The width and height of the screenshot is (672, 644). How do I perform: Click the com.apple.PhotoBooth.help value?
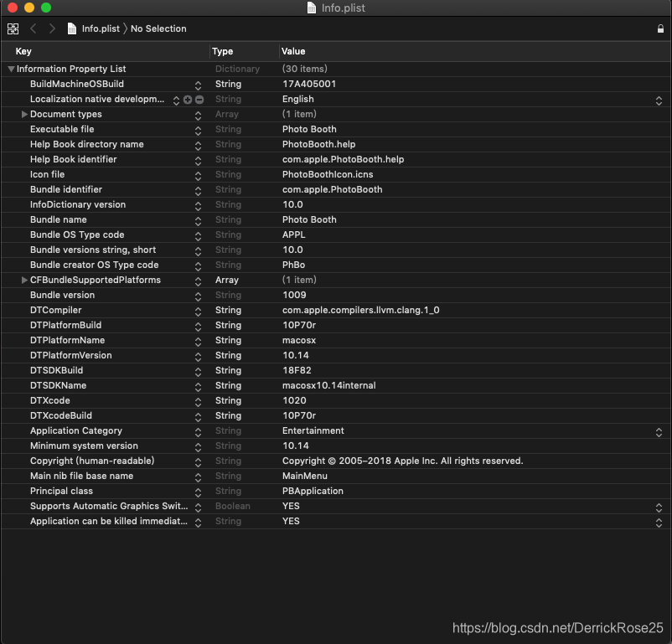(343, 159)
